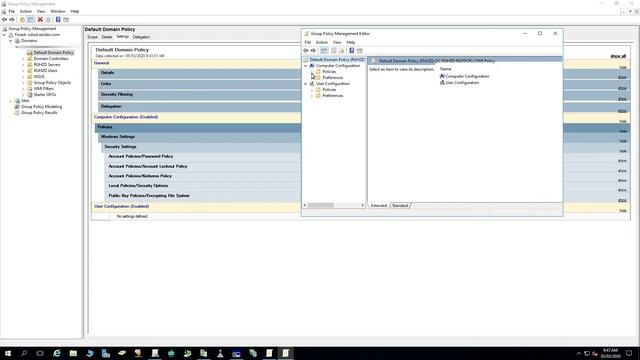Open File Explorer from taskbar
Image resolution: width=640 pixels, height=360 pixels.
(73, 353)
